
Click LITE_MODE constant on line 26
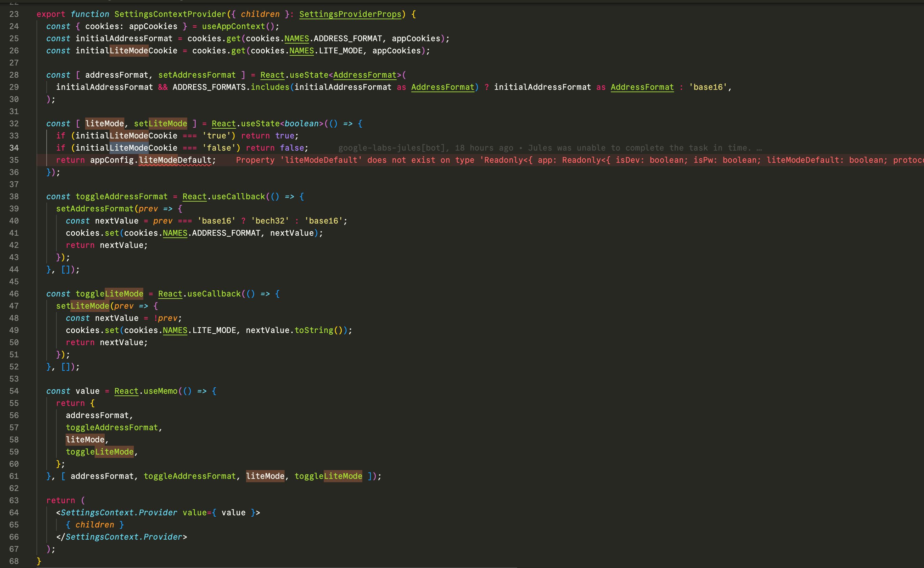click(x=341, y=51)
